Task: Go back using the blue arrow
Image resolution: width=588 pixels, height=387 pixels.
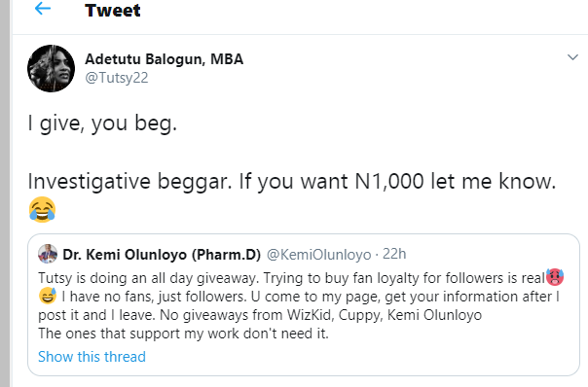Action: (43, 9)
